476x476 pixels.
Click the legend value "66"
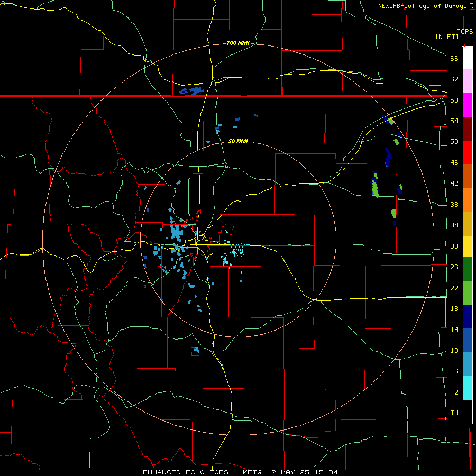click(454, 58)
